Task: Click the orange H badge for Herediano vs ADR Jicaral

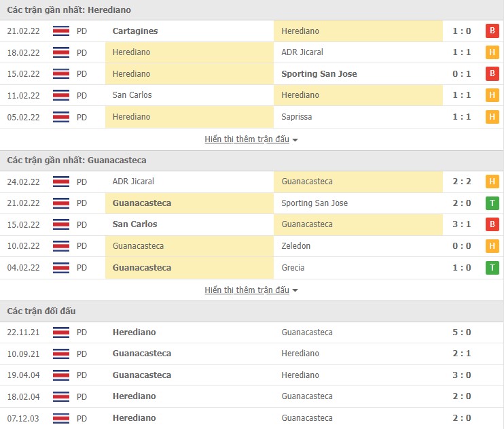Action: (492, 52)
